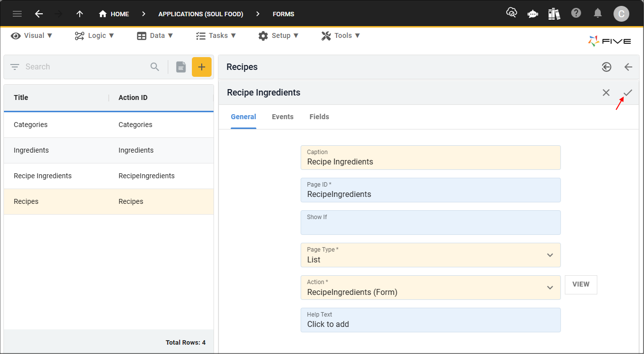Save Recipe Ingredients with checkmark icon
Viewport: 644px width, 354px height.
(628, 93)
